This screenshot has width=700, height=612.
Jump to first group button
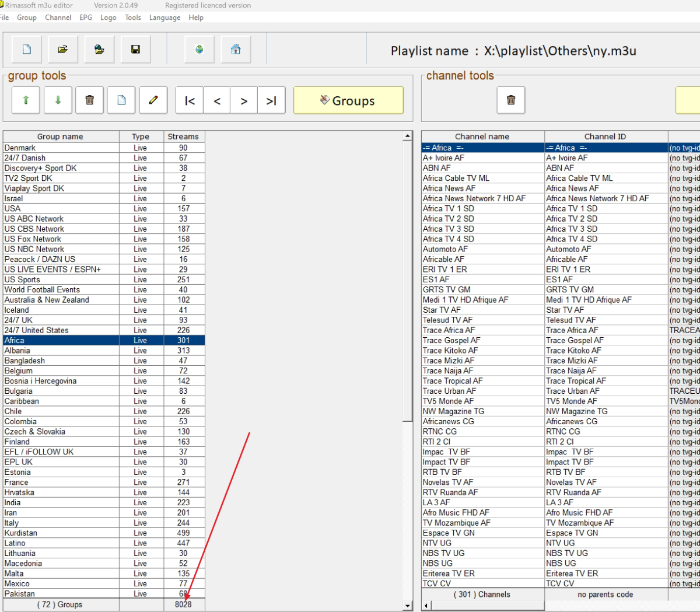190,101
